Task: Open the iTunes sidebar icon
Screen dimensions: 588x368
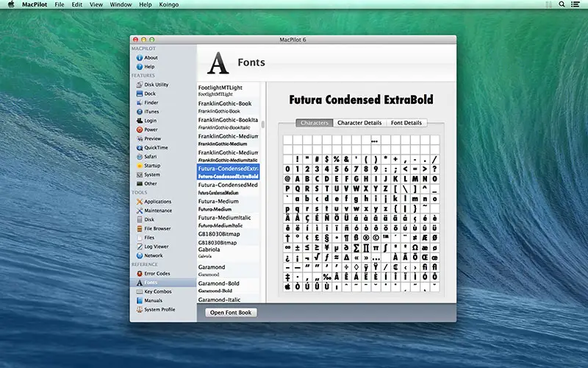Action: 140,112
